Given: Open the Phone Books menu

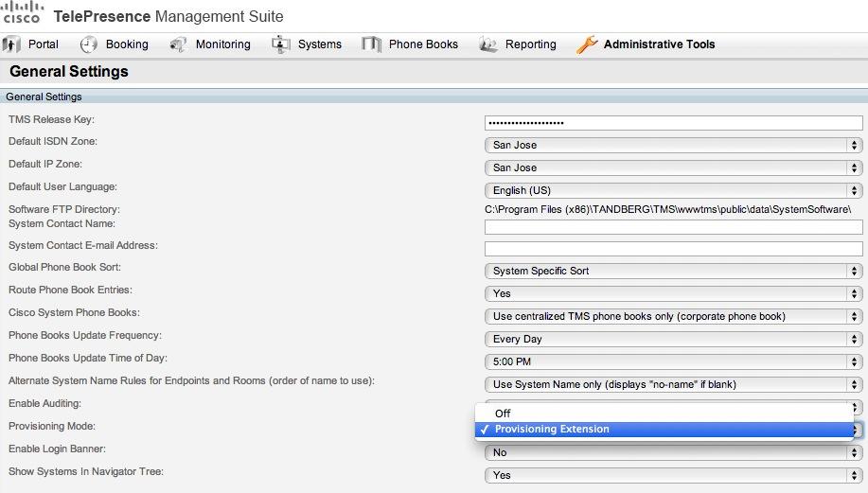Looking at the screenshot, I should click(423, 44).
